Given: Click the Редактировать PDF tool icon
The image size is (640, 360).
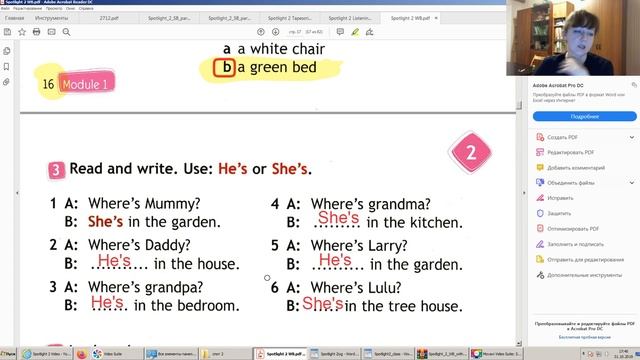Looking at the screenshot, I should point(540,152).
